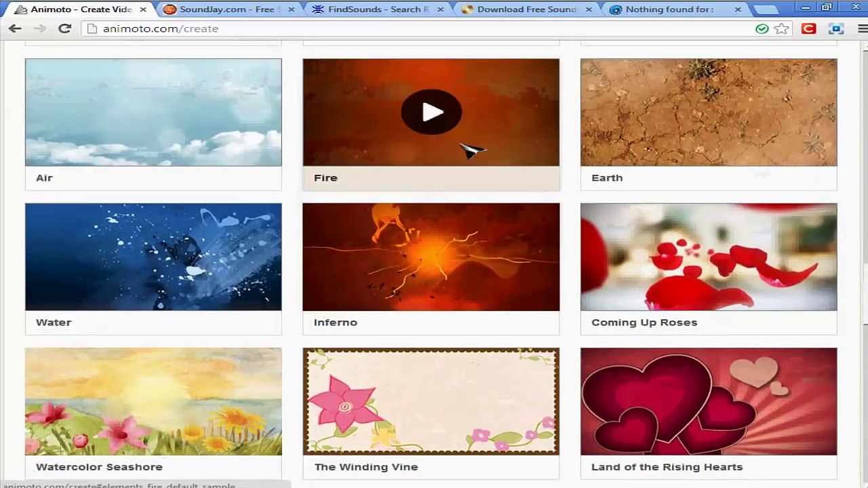The image size is (868, 488).
Task: Click the Watercolor Seashore label
Action: click(99, 466)
